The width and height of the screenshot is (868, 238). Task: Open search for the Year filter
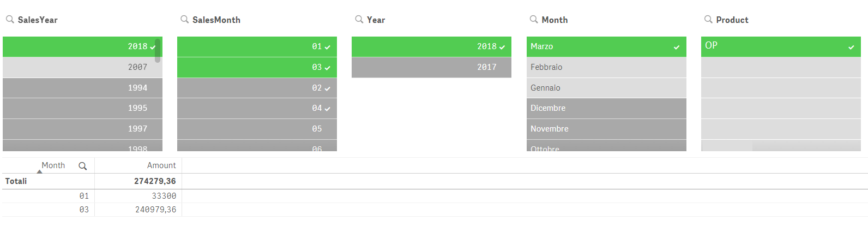pos(359,19)
